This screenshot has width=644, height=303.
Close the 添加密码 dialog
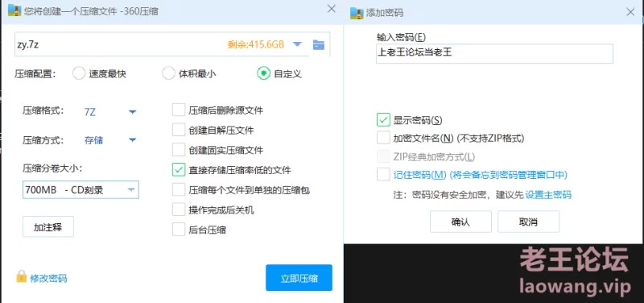coord(630,12)
